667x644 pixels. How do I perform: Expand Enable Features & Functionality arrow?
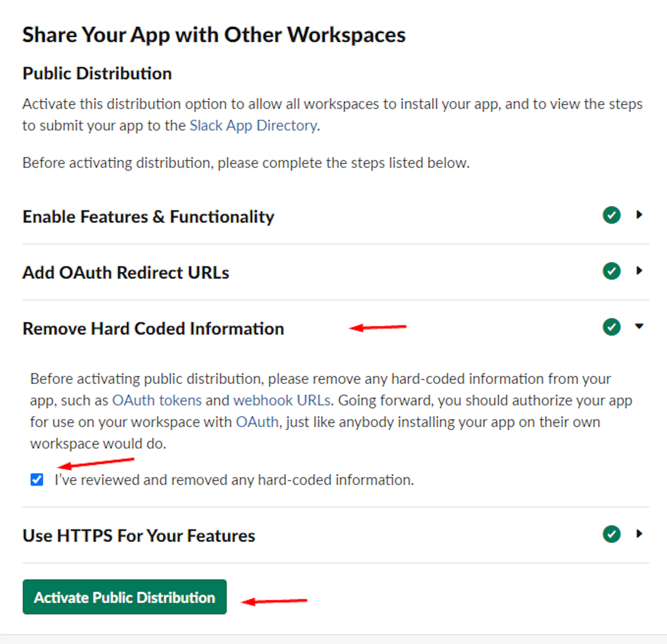pos(639,215)
